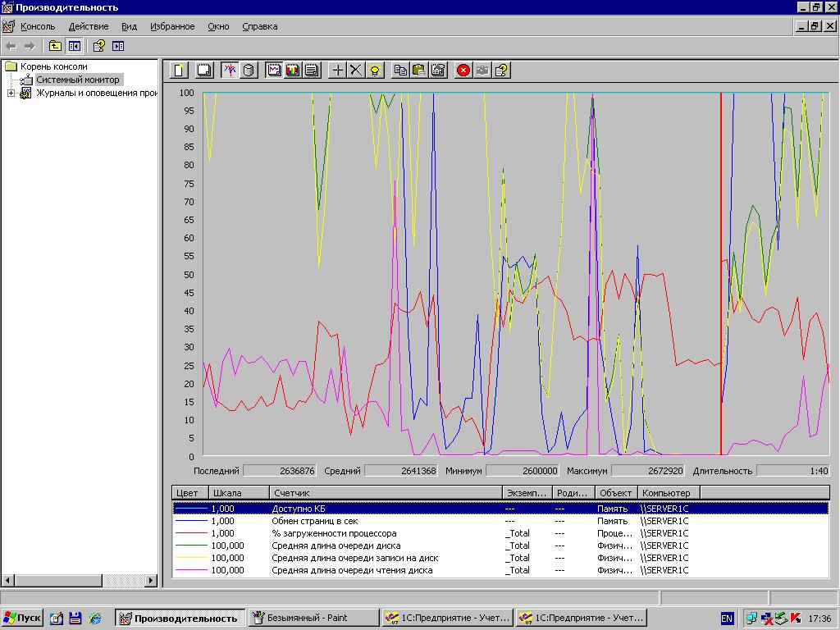Click the Delete counter X icon
The height and width of the screenshot is (630, 840).
click(356, 71)
